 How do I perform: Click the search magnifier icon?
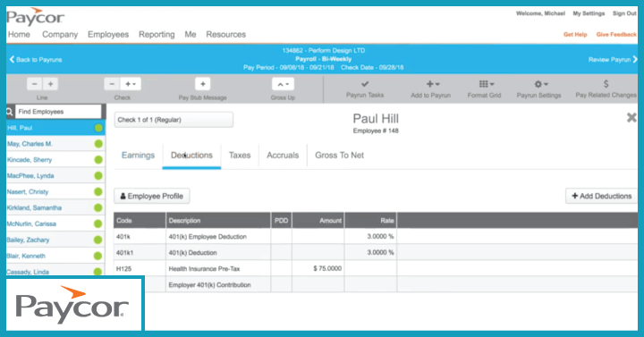tap(10, 112)
